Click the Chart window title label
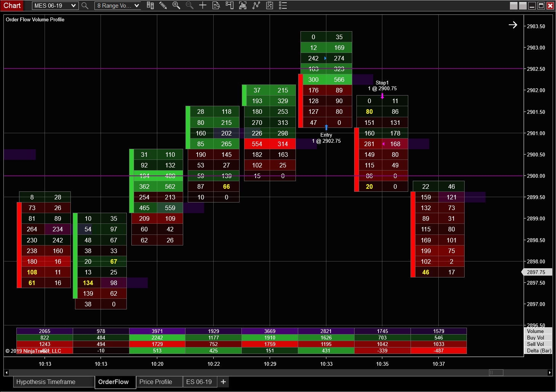The width and height of the screenshot is (556, 392). point(12,6)
